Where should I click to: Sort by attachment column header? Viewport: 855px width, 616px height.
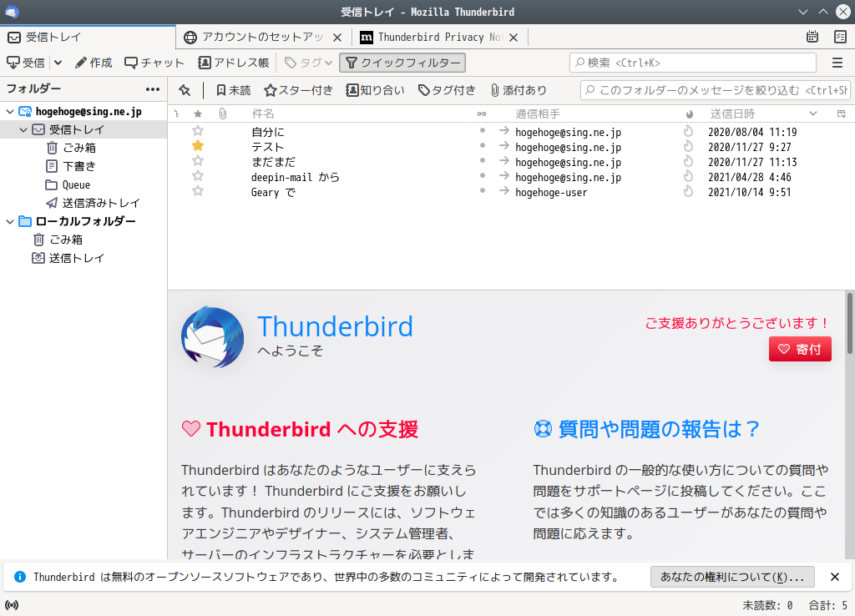tap(222, 114)
